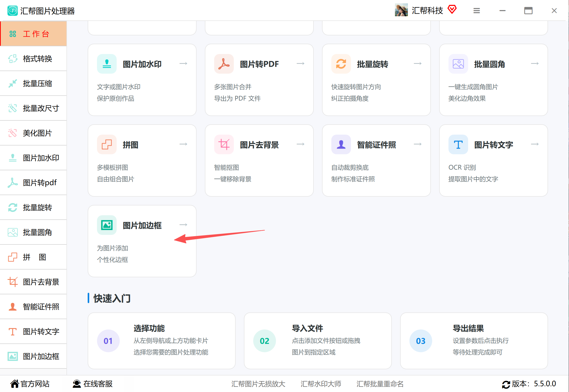The width and height of the screenshot is (569, 392).
Task: Click the 图片去背景 card's crop icon
Action: click(224, 144)
